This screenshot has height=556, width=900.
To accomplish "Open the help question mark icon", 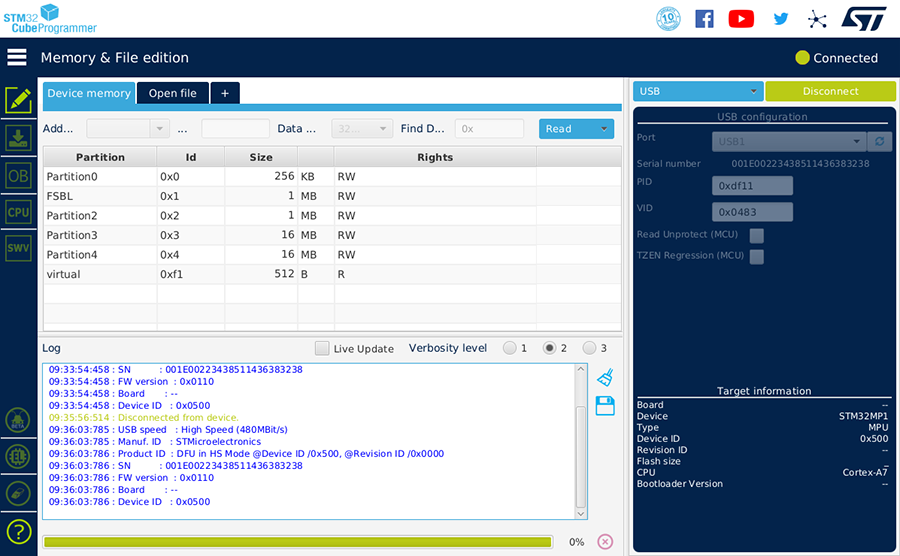I will pyautogui.click(x=18, y=531).
